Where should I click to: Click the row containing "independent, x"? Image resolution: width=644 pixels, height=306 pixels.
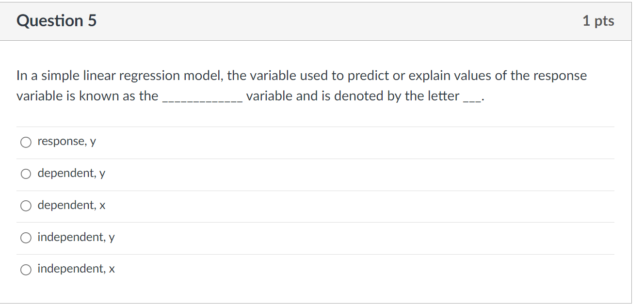(x=315, y=269)
